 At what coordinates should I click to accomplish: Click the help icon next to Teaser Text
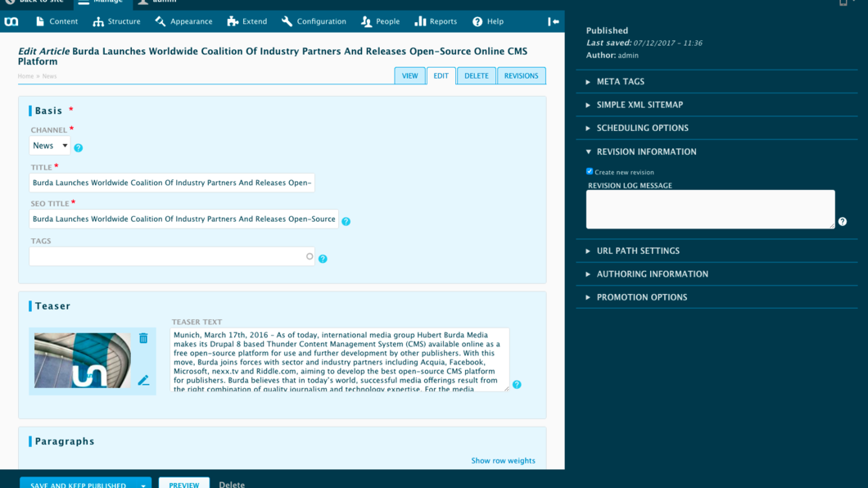pos(517,385)
